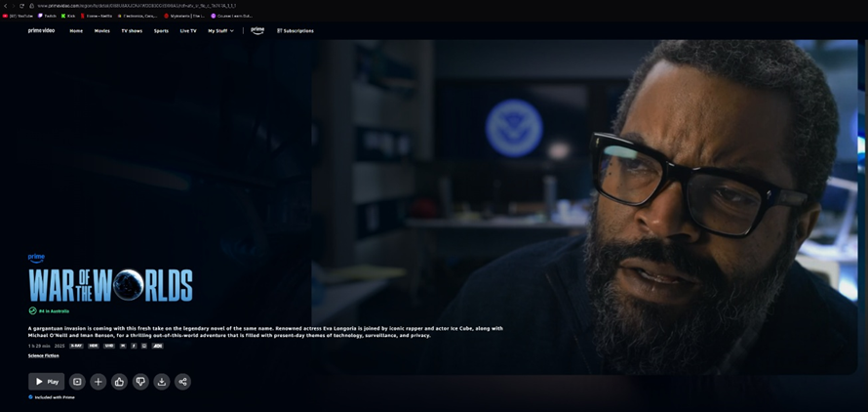Open the Electronics bookmark
868x412 pixels.
pyautogui.click(x=138, y=16)
